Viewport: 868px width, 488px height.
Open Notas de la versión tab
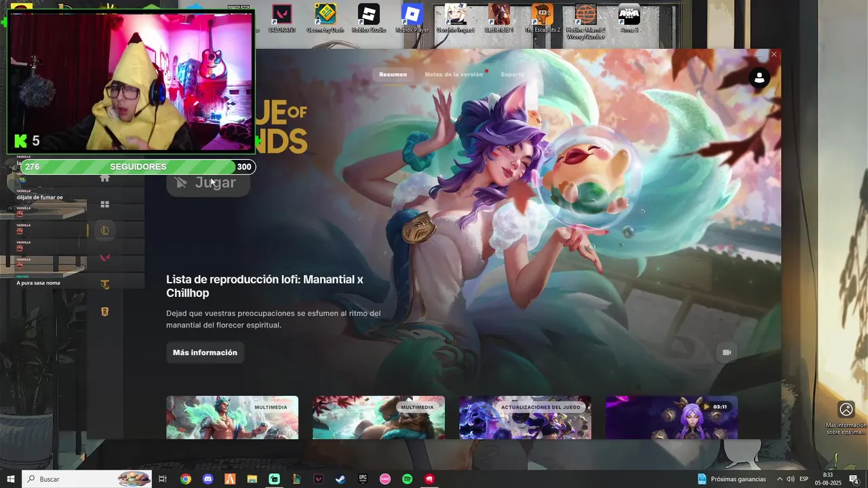click(454, 75)
